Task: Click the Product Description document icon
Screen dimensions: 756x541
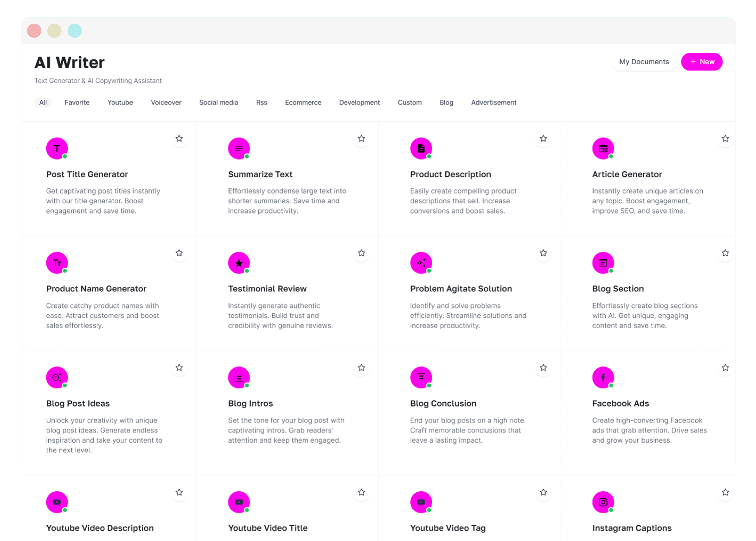Action: [x=421, y=148]
